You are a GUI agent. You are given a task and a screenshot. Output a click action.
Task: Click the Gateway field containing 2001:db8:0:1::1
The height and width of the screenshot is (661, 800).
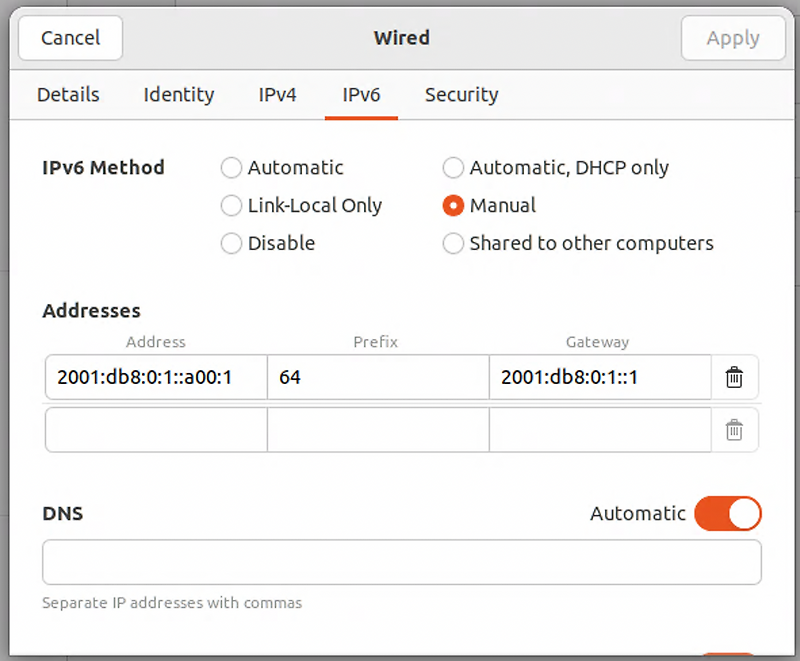599,377
